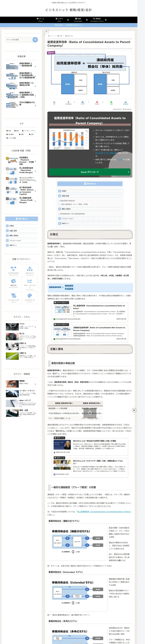Save the article to Pocket
This screenshot has width=145, height=644.
[x=97, y=103]
